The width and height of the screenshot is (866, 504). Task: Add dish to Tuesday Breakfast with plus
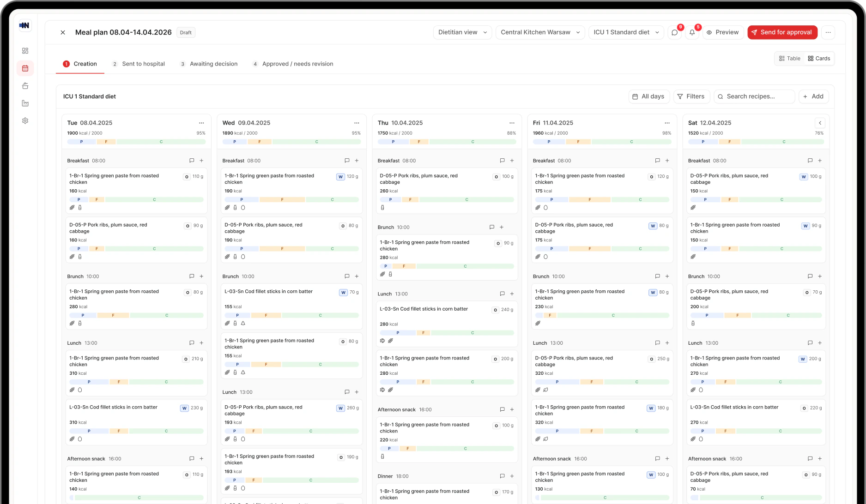(x=201, y=161)
